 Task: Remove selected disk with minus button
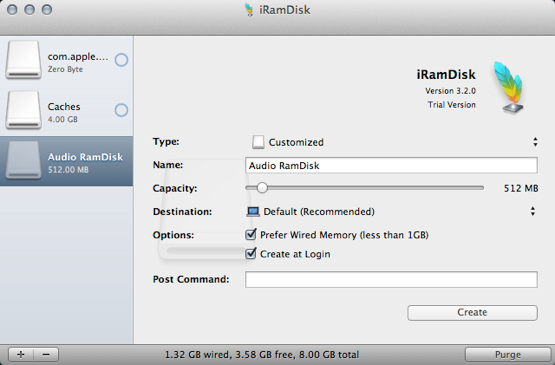[x=46, y=354]
